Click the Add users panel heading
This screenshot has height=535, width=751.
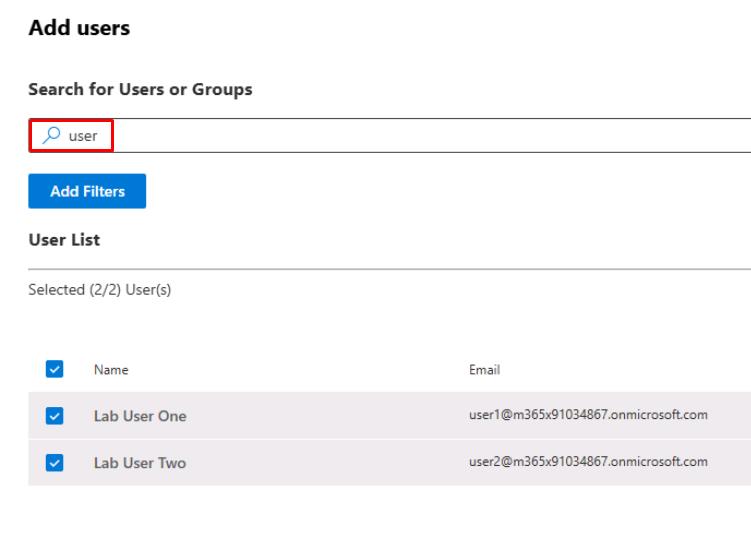coord(79,28)
